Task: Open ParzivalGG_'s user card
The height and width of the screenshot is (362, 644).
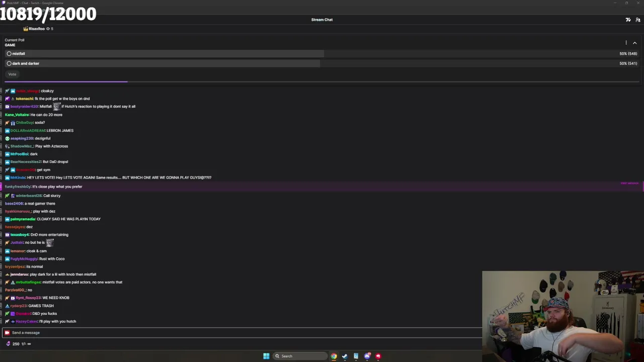Action: 16,290
